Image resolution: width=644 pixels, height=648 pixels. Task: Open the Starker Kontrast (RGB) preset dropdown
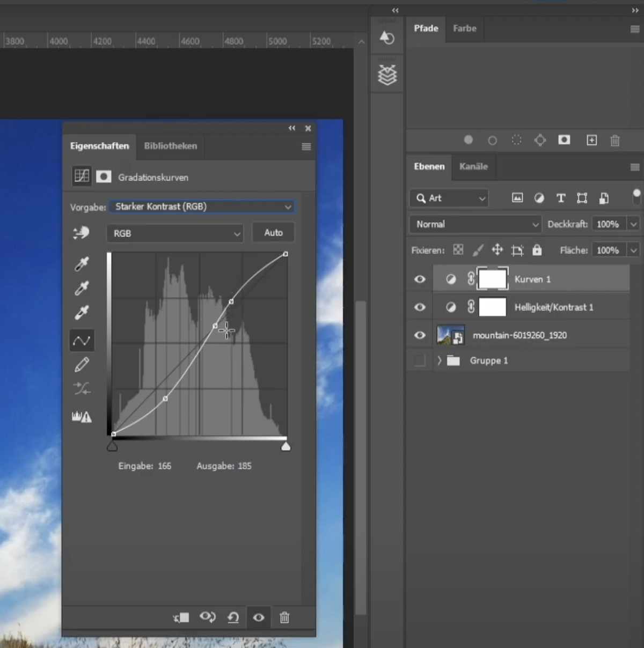pos(201,207)
